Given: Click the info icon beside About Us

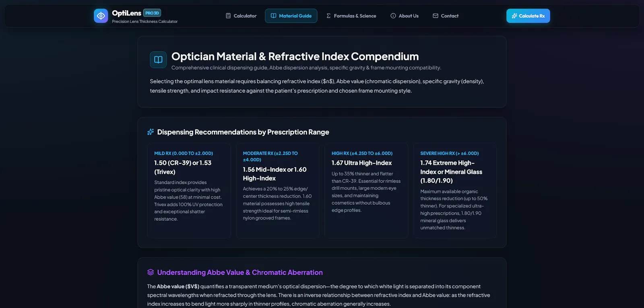Looking at the screenshot, I should point(393,16).
